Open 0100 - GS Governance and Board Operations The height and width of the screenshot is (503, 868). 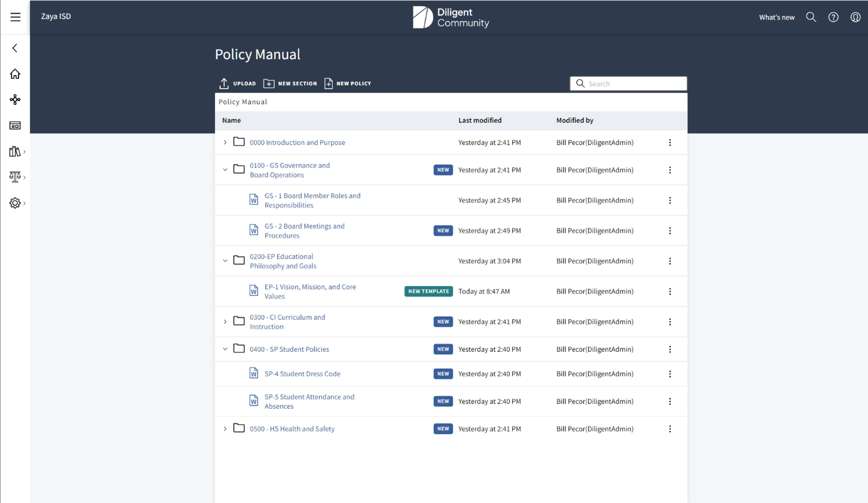289,170
